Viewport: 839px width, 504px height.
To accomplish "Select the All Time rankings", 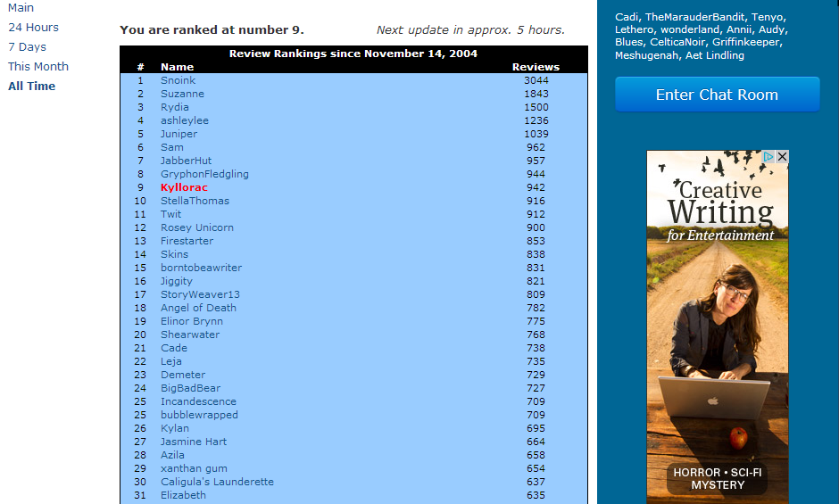I will click(x=31, y=87).
